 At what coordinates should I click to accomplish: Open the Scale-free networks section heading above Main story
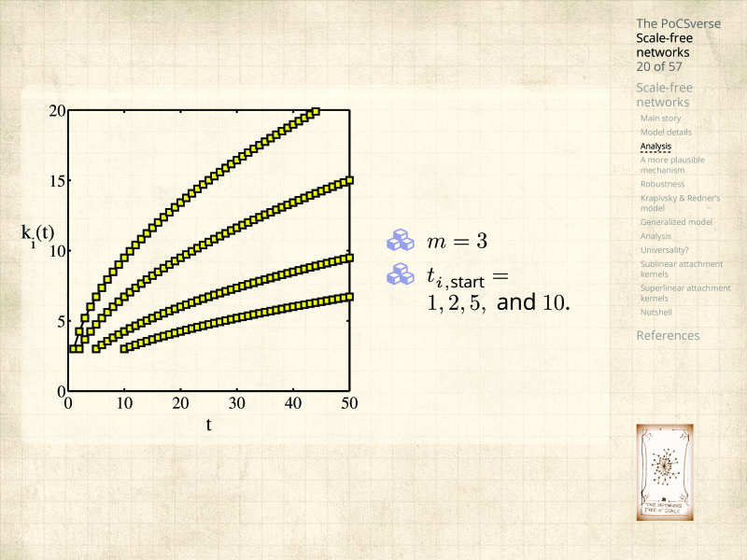664,94
